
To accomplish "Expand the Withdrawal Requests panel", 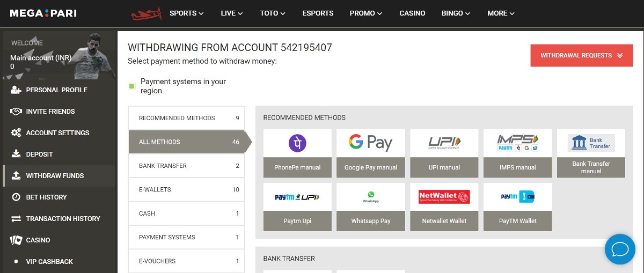I will (582, 55).
